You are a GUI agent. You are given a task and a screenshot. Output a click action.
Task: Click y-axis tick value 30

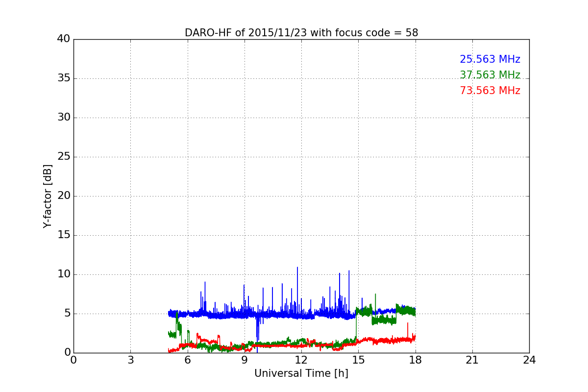coord(64,118)
